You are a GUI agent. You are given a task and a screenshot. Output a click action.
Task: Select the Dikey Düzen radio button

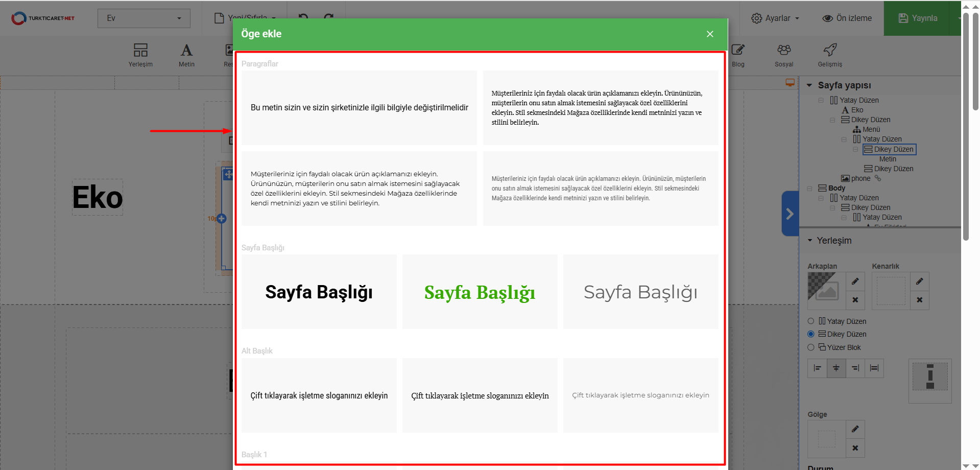(811, 334)
